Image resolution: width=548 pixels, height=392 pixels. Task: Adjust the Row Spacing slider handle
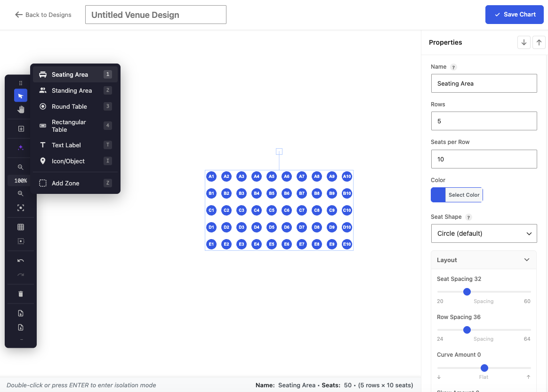click(467, 330)
